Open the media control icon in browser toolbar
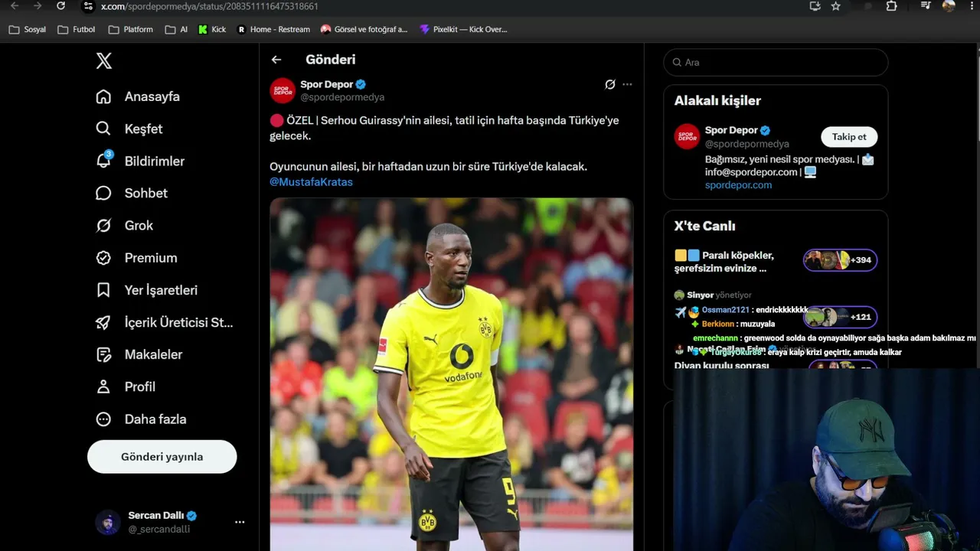This screenshot has width=980, height=551. tap(926, 6)
